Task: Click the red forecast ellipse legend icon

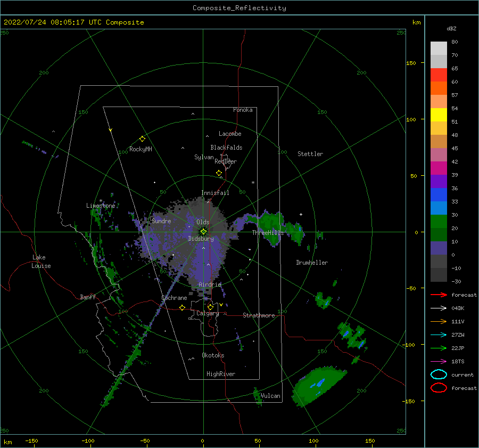Action: coord(439,388)
